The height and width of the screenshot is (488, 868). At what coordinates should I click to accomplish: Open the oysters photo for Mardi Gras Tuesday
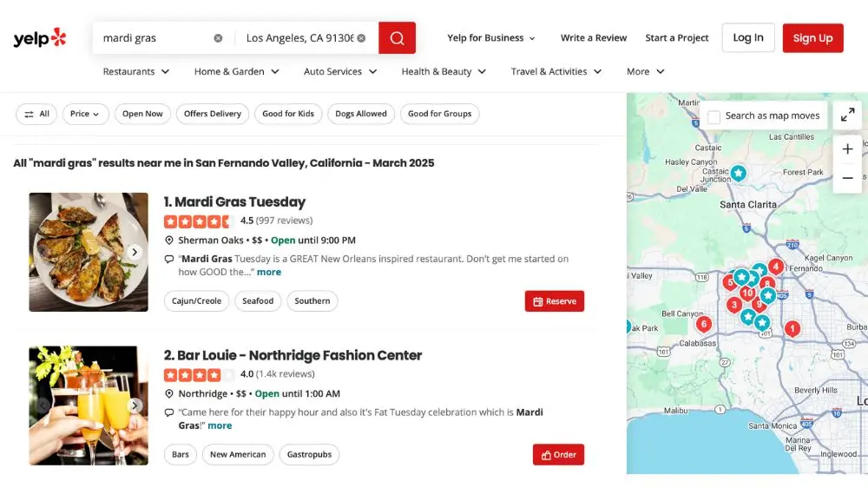tap(89, 252)
